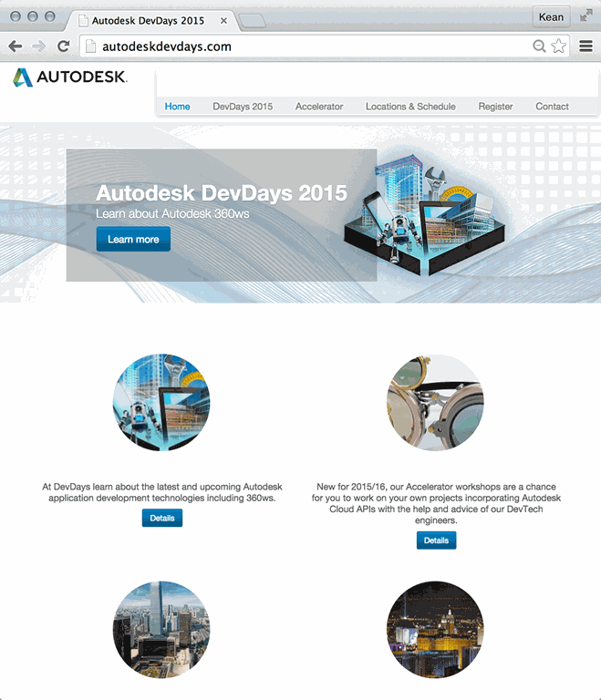Navigate to the Register page
Viewport: 601px width, 700px height.
pyautogui.click(x=495, y=107)
